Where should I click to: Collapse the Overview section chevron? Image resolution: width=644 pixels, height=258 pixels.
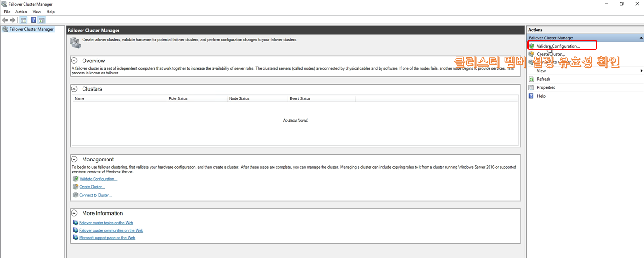click(x=74, y=61)
